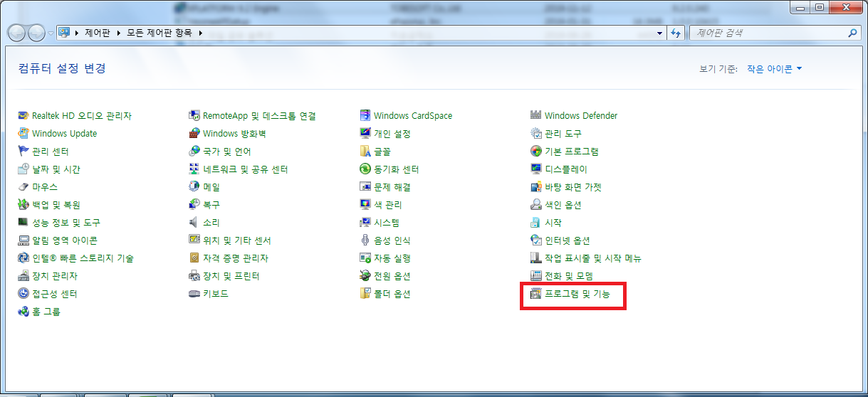Open the 바탕 화면 가젯 link
Viewport: 868px width, 397px height.
point(573,186)
